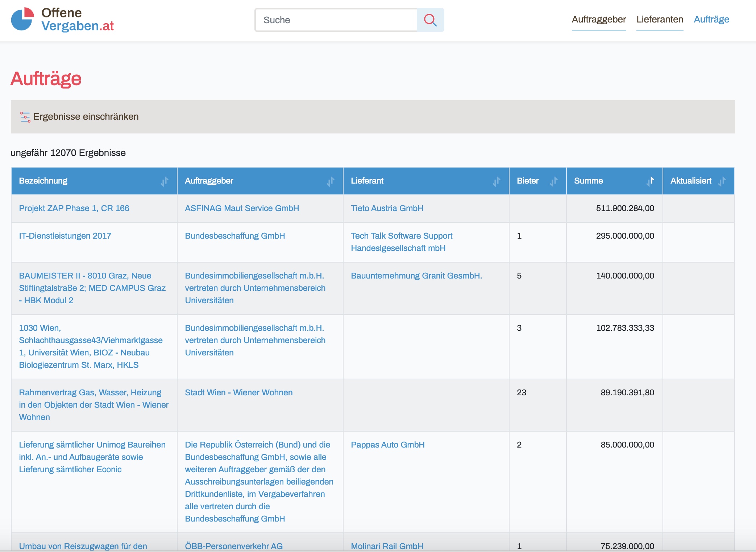This screenshot has height=552, width=756.
Task: Open BAUMEISTER II Graz MED CAMPUS contract
Action: (x=92, y=288)
